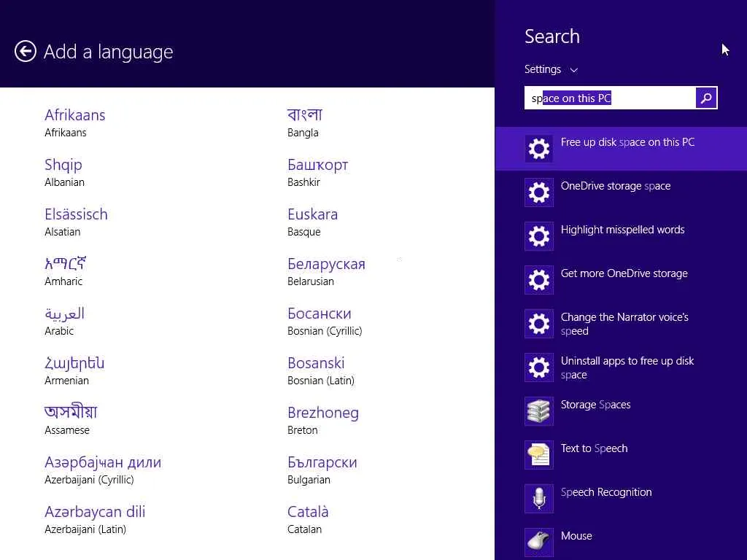This screenshot has height=560, width=747.
Task: Open Highlight misspelled words result
Action: [x=622, y=237]
